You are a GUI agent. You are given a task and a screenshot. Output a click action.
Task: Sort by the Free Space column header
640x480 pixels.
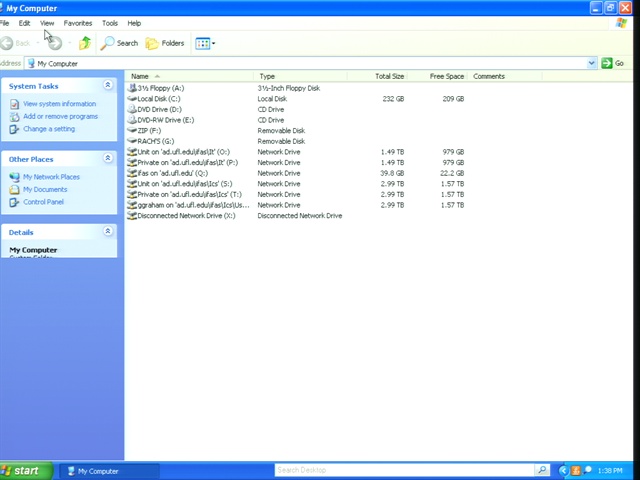pos(437,76)
